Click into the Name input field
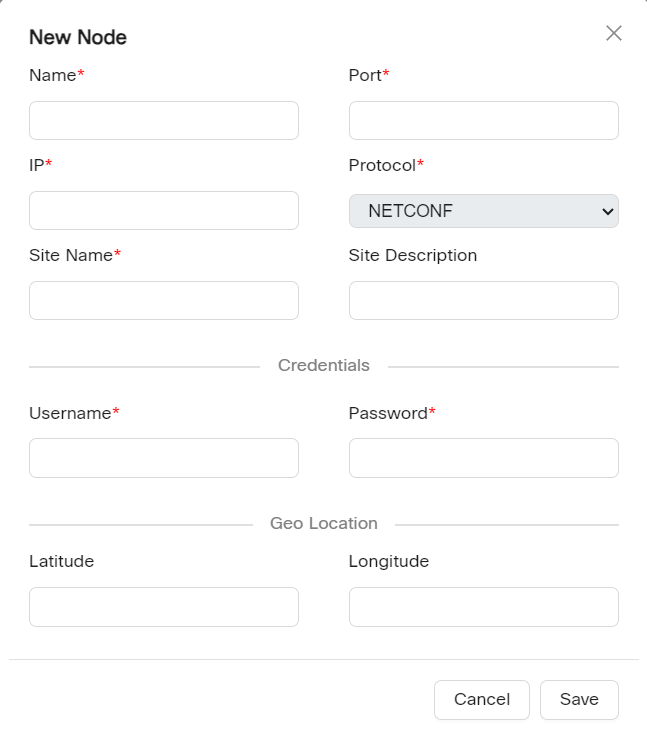 point(163,120)
